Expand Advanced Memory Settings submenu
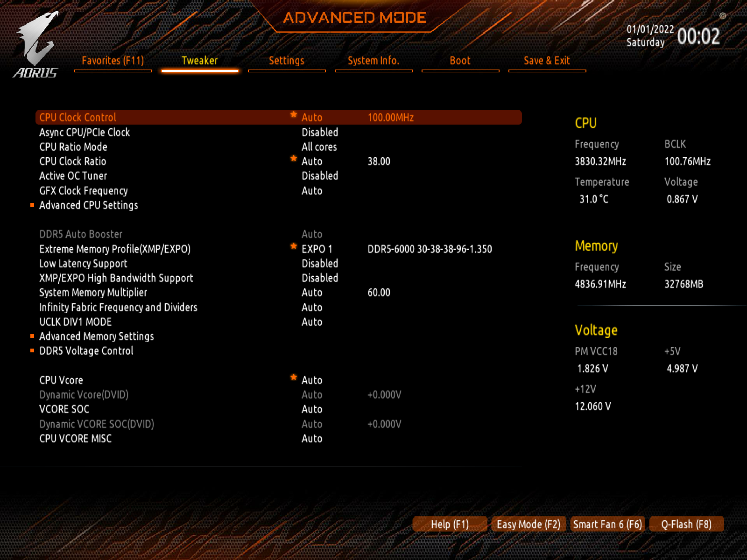 coord(97,336)
